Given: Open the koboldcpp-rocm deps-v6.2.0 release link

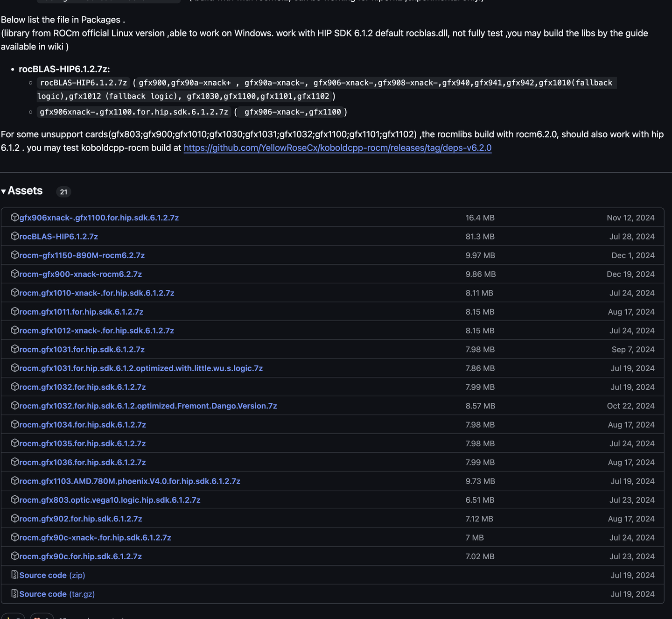Looking at the screenshot, I should click(x=337, y=148).
